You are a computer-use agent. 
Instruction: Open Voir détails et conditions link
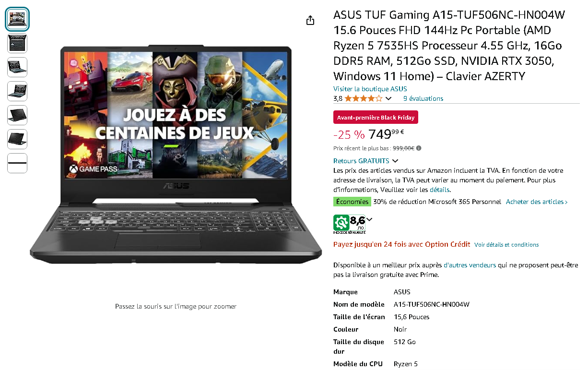tap(506, 245)
